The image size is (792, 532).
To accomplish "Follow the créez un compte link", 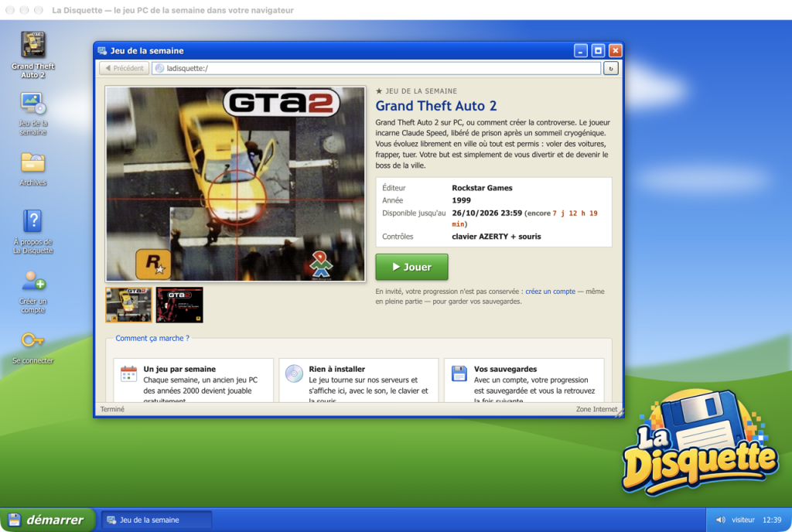I will (550, 292).
